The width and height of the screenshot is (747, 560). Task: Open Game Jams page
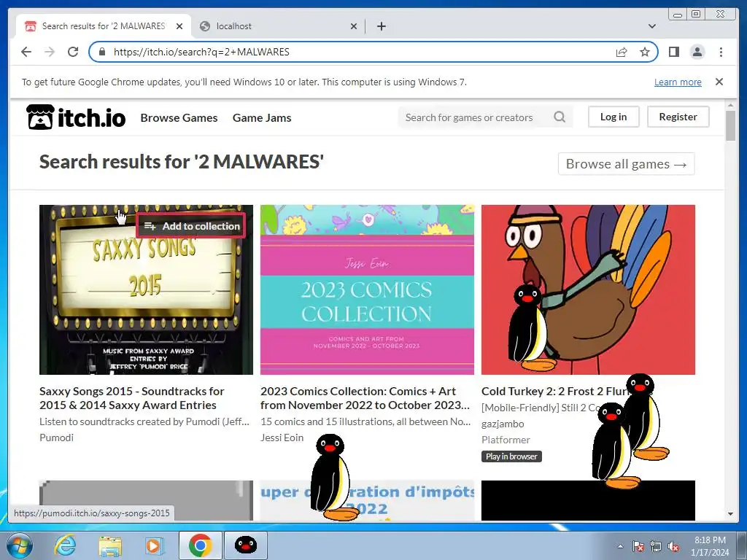click(x=262, y=117)
